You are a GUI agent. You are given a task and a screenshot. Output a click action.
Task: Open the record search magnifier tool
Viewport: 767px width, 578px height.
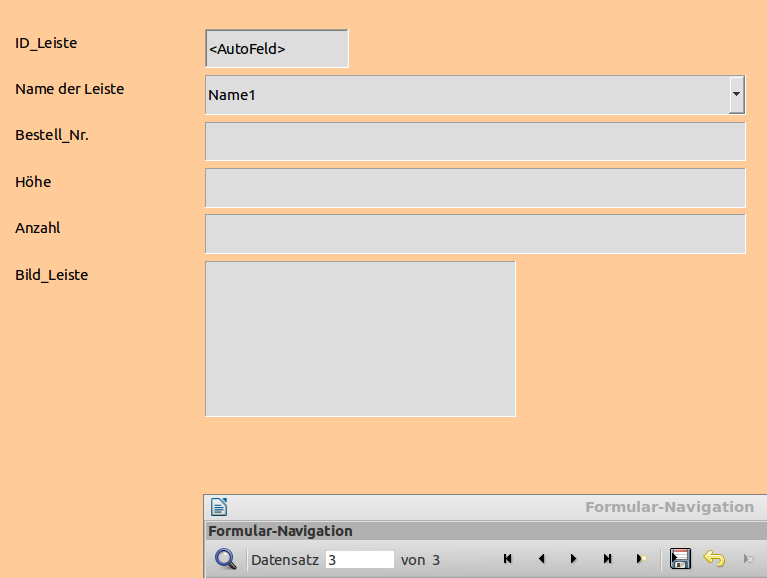tap(225, 559)
